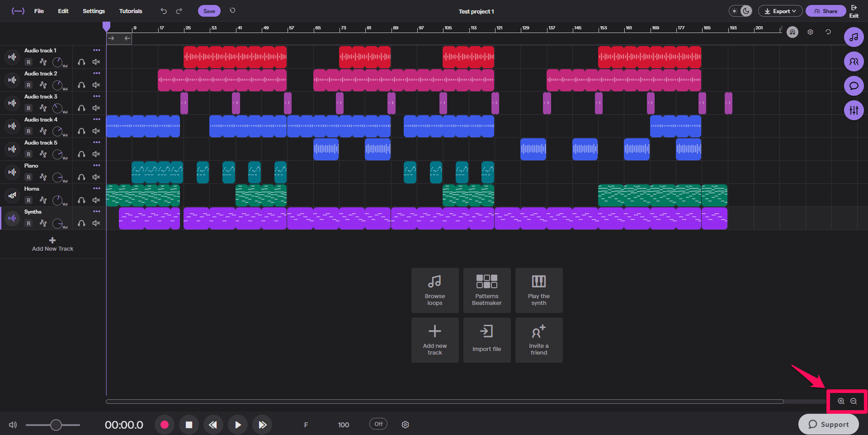Open options menu for Audio track 3

click(97, 96)
